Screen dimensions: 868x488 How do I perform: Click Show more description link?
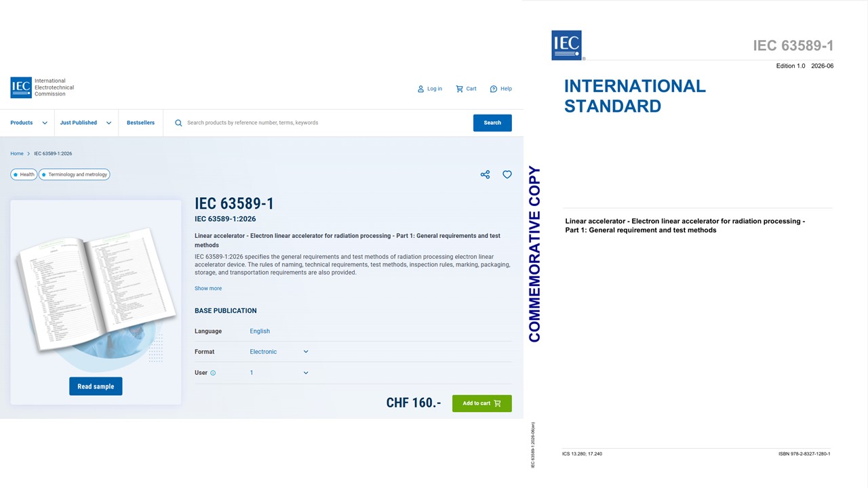point(208,289)
